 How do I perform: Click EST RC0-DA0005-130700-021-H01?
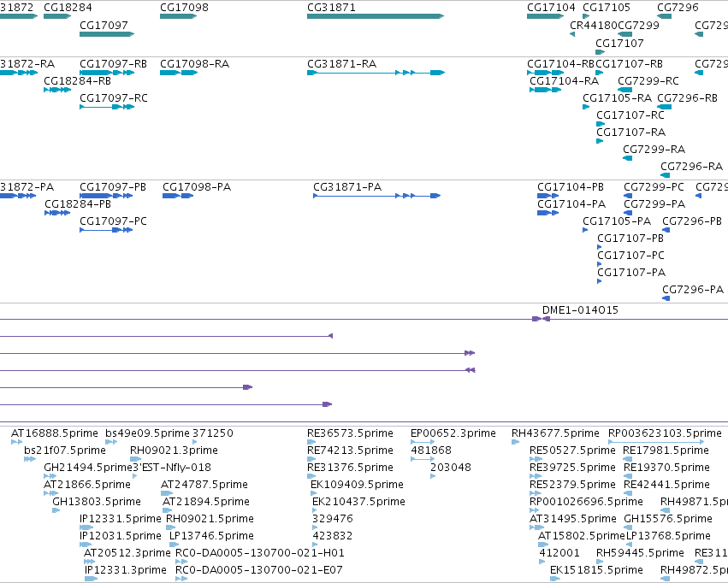[181, 562]
